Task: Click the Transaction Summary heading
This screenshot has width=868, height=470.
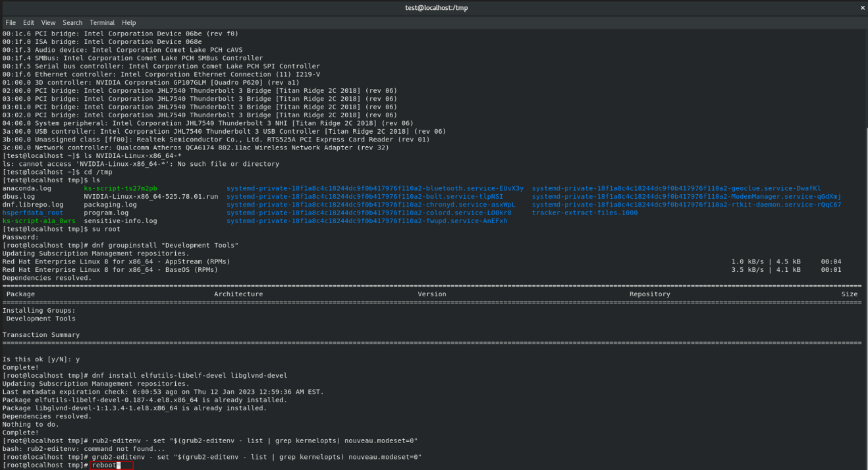Action: pyautogui.click(x=41, y=334)
